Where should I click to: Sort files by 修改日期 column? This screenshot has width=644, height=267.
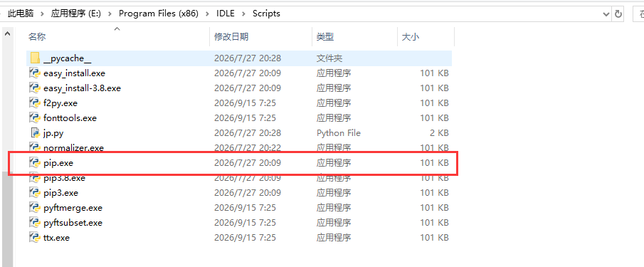[x=231, y=36]
